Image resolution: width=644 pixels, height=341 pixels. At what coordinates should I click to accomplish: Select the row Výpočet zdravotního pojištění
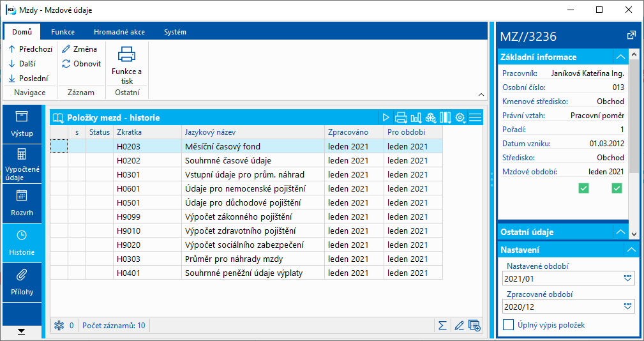pyautogui.click(x=246, y=231)
